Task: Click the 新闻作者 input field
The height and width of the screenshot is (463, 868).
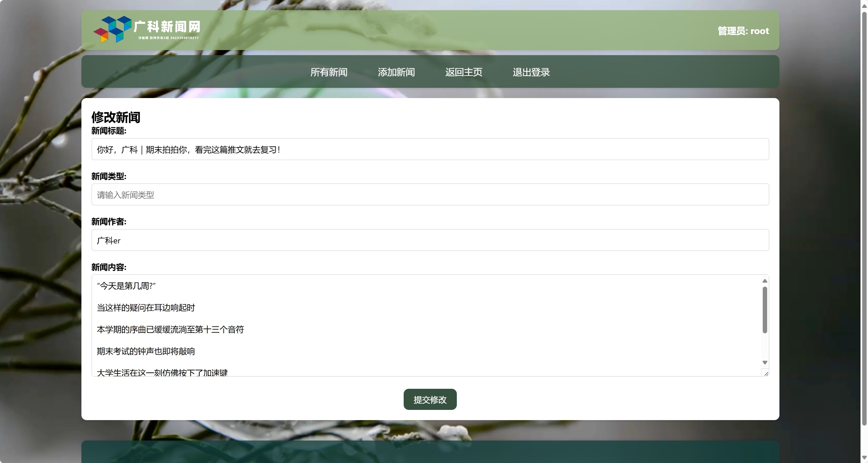Action: [x=430, y=240]
